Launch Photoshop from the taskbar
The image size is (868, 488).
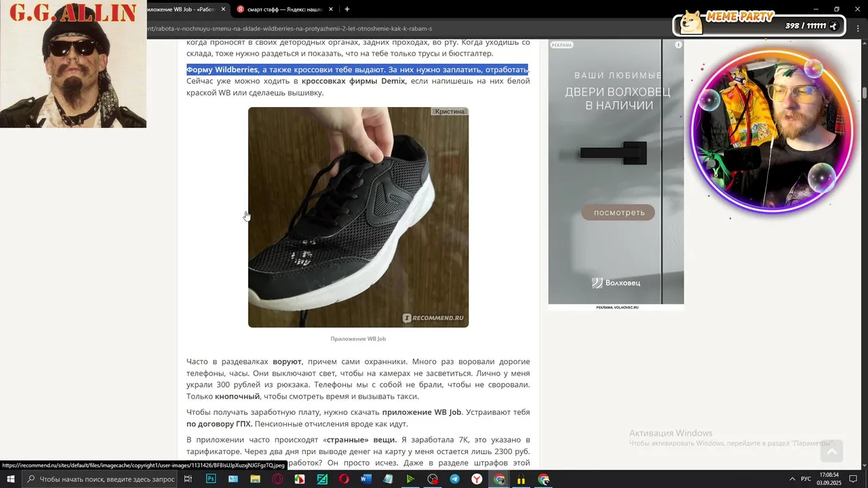[x=211, y=479]
